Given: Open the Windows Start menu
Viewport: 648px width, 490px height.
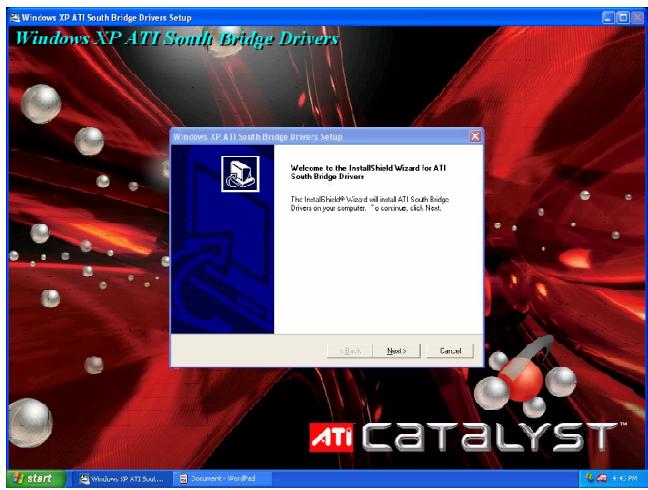Looking at the screenshot, I should (36, 478).
